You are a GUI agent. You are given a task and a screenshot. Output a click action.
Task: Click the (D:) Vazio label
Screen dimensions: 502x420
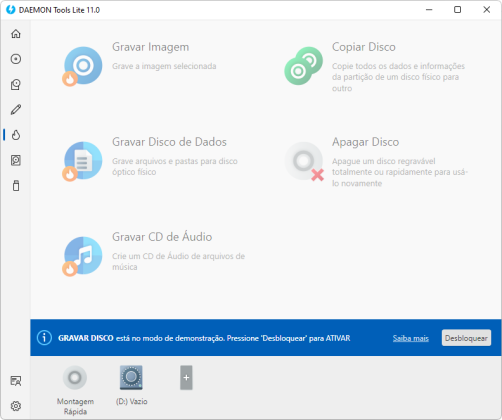pyautogui.click(x=132, y=401)
